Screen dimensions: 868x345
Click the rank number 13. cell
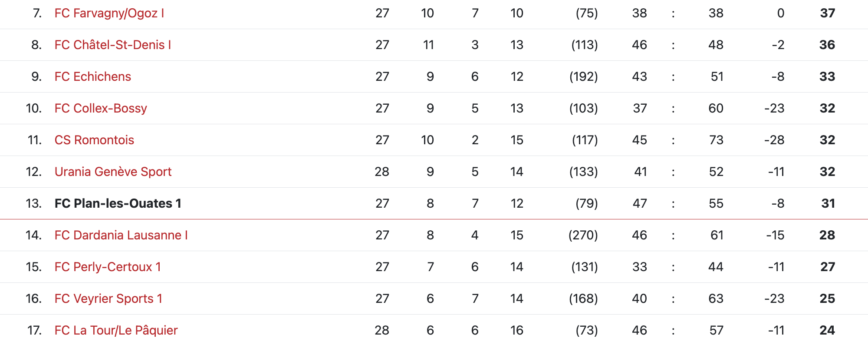[33, 203]
